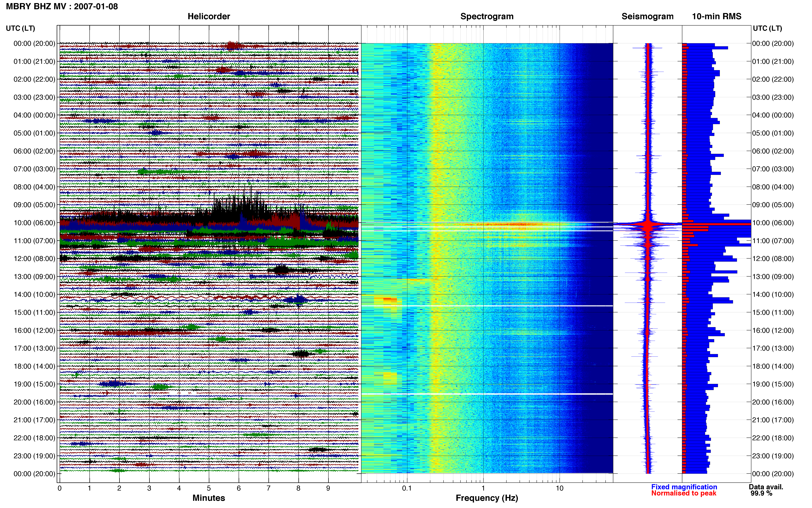The height and width of the screenshot is (508, 812).
Task: Click left time label '15:00 (11:00)'
Action: click(34, 312)
